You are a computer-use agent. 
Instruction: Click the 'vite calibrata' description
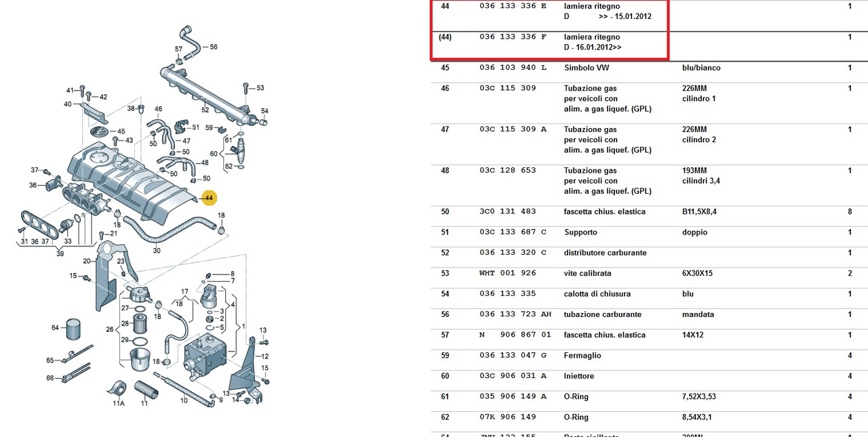point(587,274)
